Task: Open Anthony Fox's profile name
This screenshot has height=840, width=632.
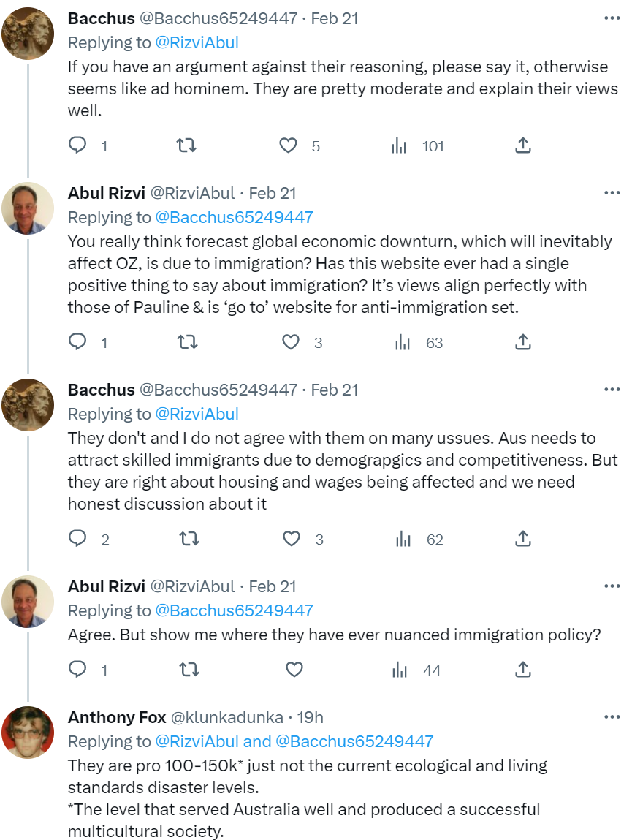Action: 117,718
